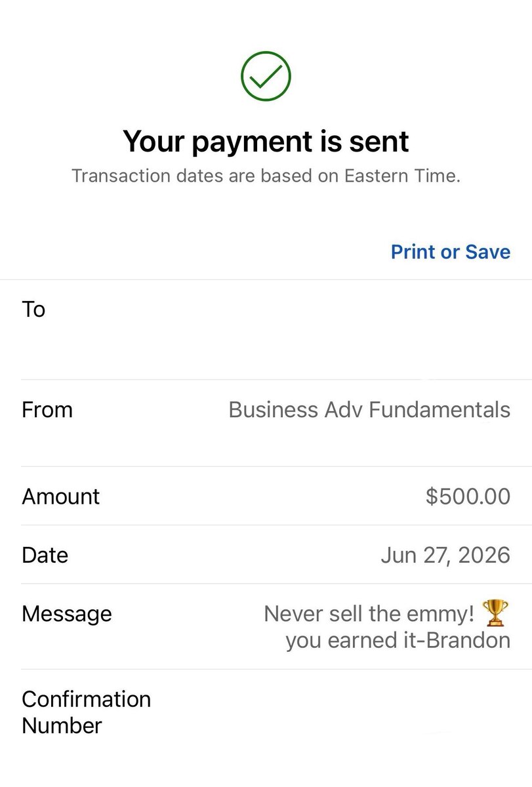Click the 'you earned it-Brandon' message line
The image size is (532, 787).
coord(398,641)
